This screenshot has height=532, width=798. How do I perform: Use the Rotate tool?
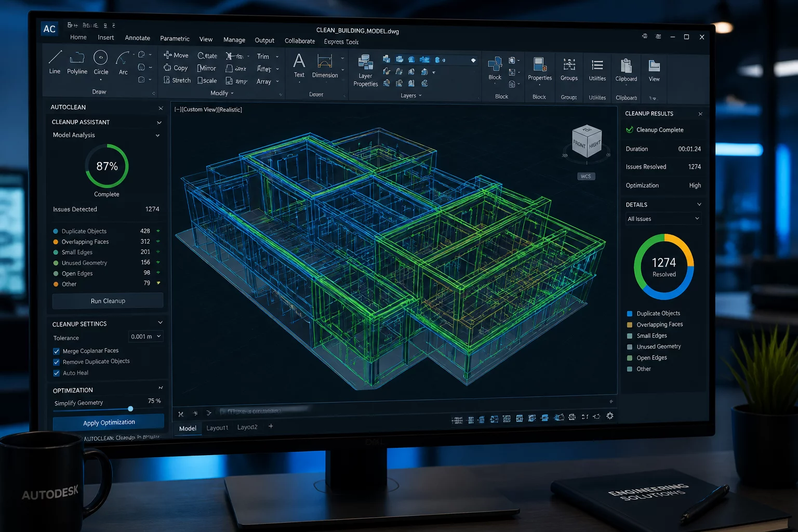[207, 56]
